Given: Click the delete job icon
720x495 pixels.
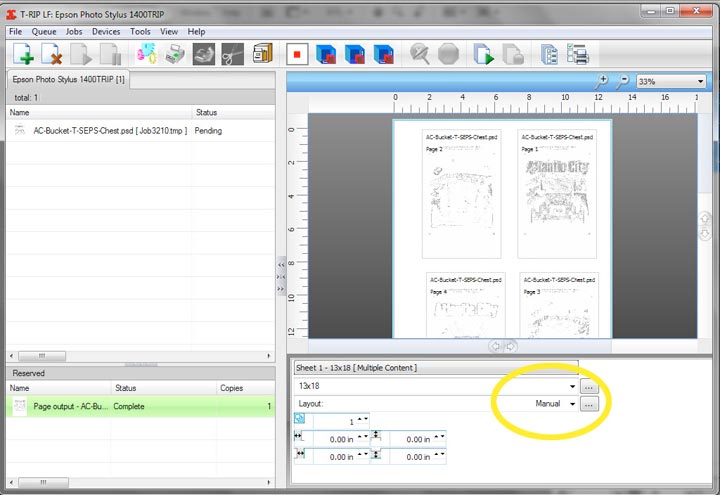Looking at the screenshot, I should [x=52, y=54].
